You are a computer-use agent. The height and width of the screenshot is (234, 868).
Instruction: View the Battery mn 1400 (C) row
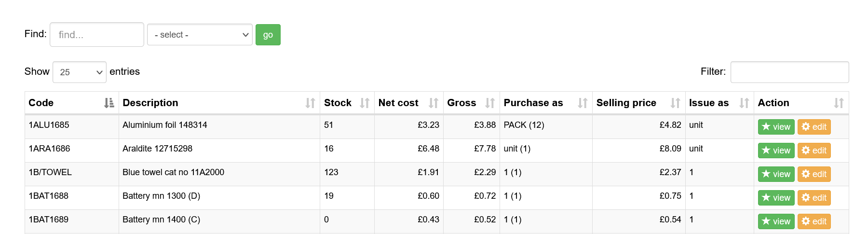(776, 221)
